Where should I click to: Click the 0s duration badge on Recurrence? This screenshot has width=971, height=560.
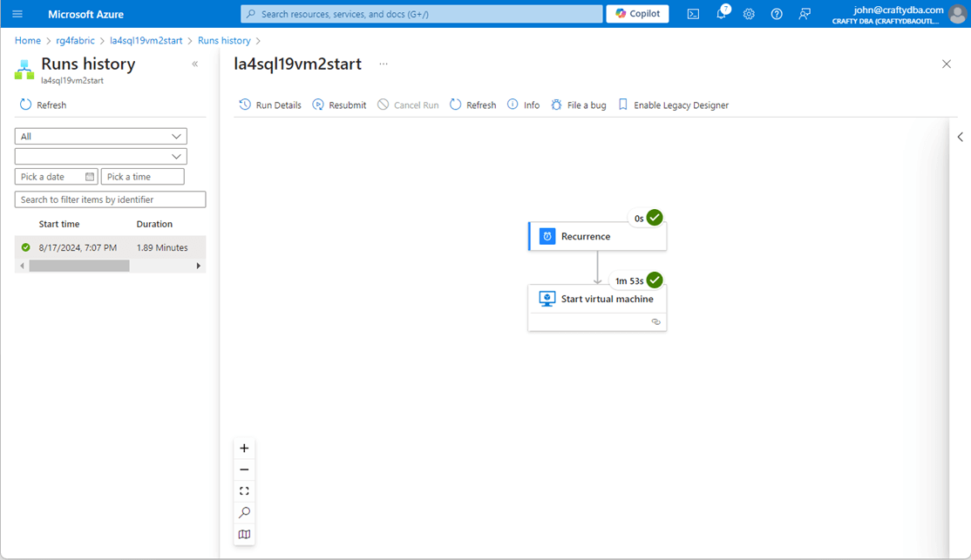tap(638, 219)
